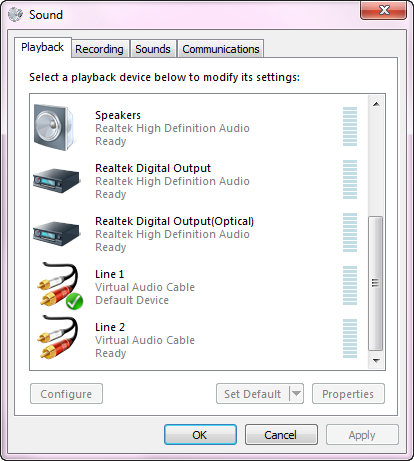The image size is (414, 461).
Task: Click the Configure button
Action: click(66, 394)
